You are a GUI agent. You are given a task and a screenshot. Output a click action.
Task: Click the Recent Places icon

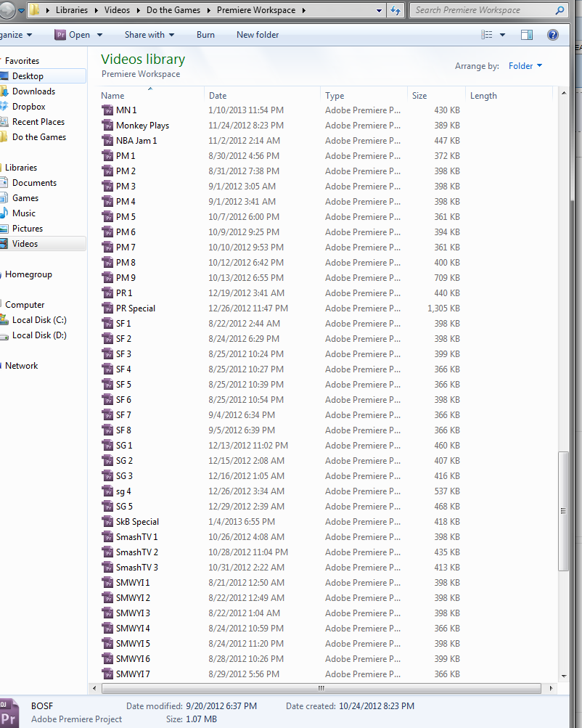tap(4, 122)
